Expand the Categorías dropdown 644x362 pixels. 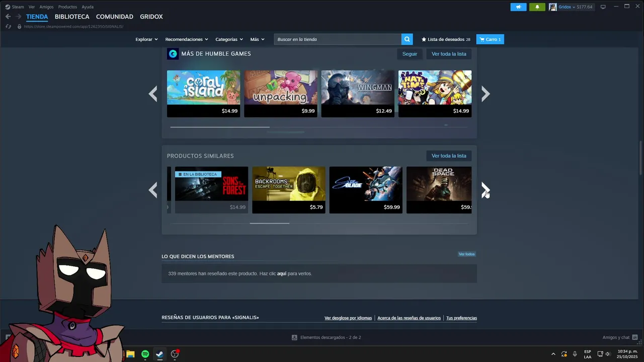click(229, 39)
